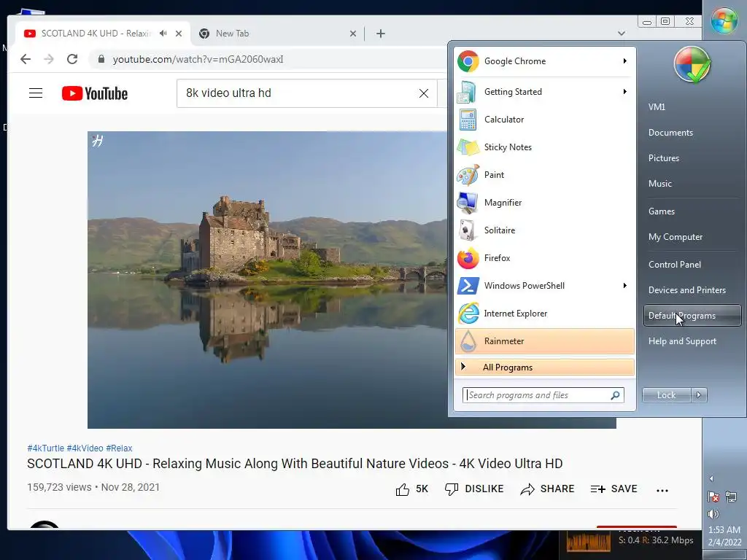747x560 pixels.
Task: Click the network tray icon
Action: coord(731,497)
